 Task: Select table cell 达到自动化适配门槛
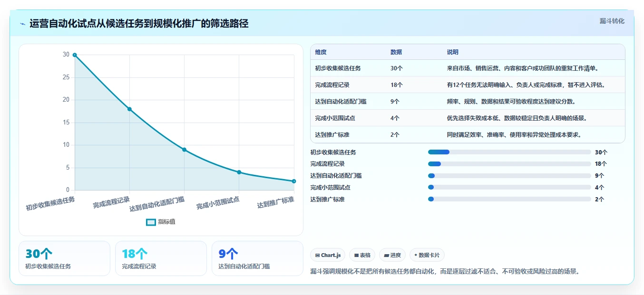341,102
